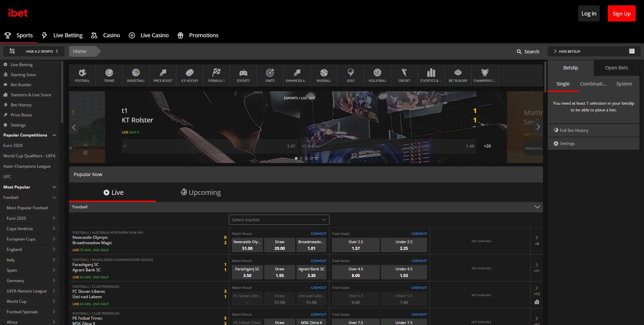Select the Tennis sport icon
The image size is (644, 325).
coord(109,75)
